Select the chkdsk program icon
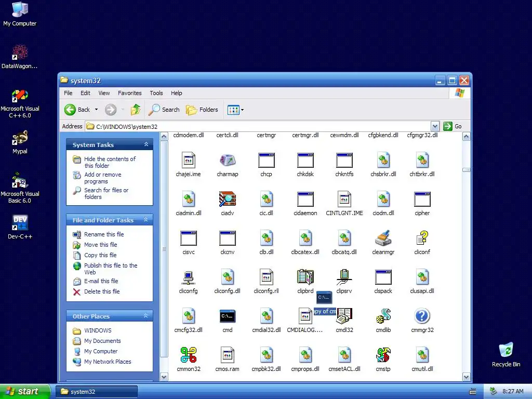Screen dimensions: 532x399 [305, 160]
